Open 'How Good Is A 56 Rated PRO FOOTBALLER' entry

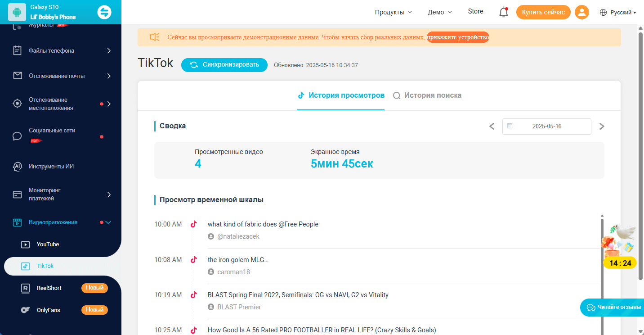322,330
